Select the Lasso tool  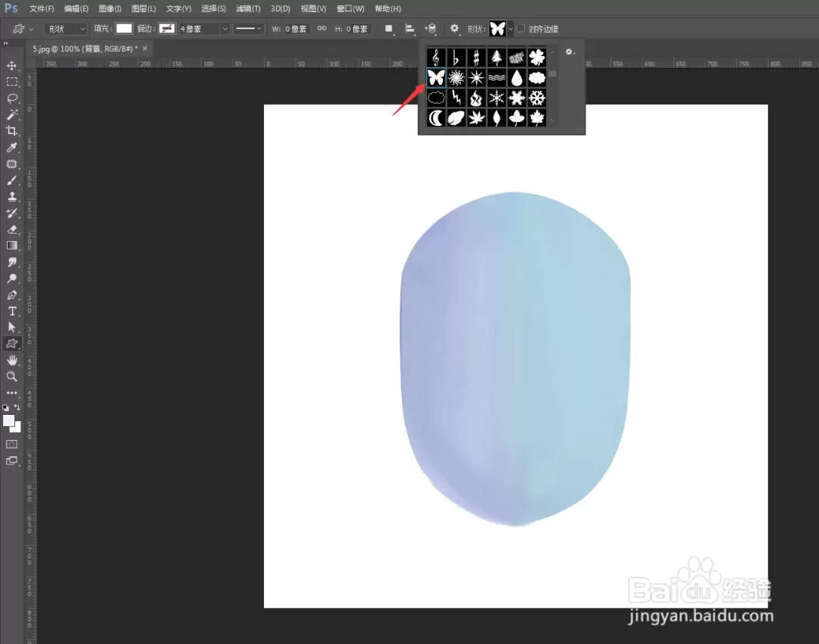[x=11, y=99]
